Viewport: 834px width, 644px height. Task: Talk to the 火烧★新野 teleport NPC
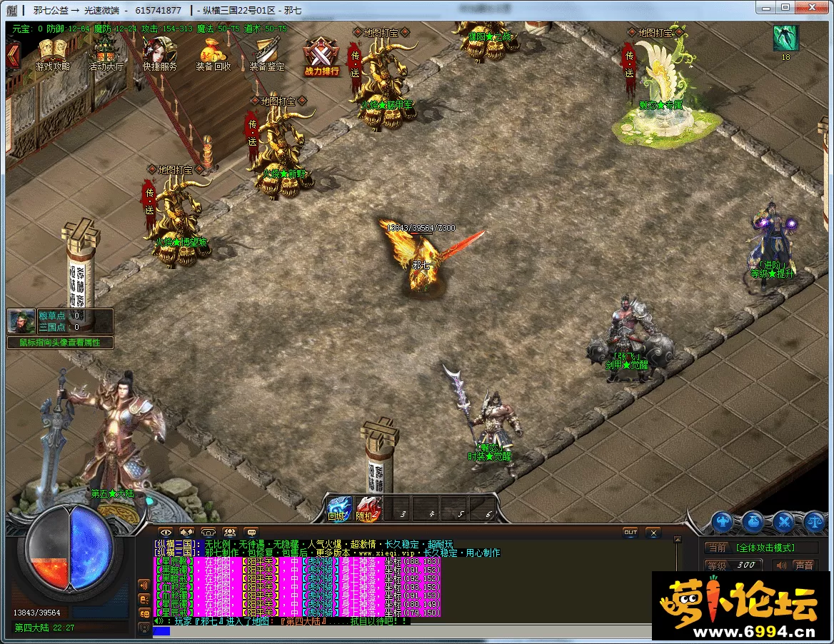click(x=283, y=154)
